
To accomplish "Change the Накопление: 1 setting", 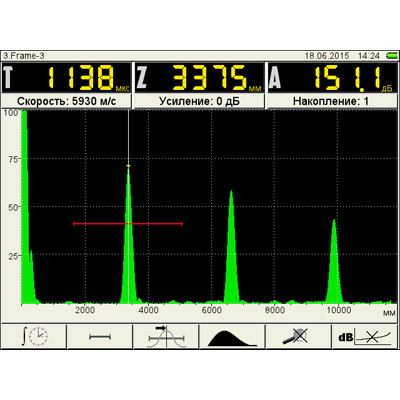I will (332, 101).
